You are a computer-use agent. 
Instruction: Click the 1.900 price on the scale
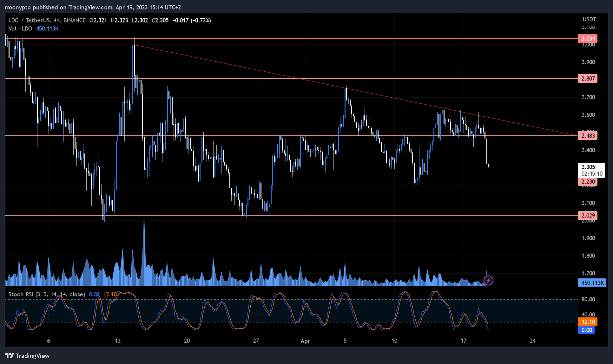coord(588,238)
